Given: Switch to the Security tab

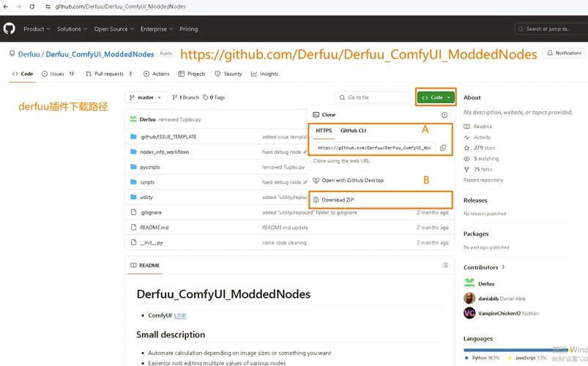Looking at the screenshot, I should coord(228,74).
